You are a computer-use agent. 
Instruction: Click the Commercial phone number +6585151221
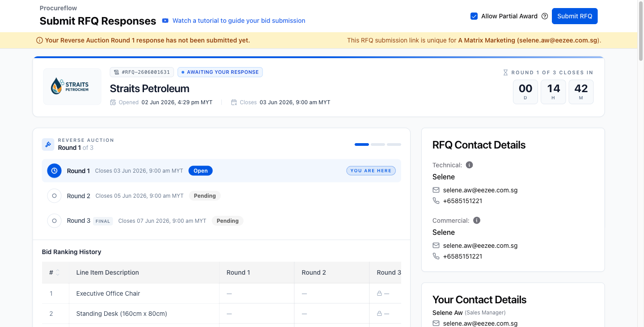pos(462,256)
